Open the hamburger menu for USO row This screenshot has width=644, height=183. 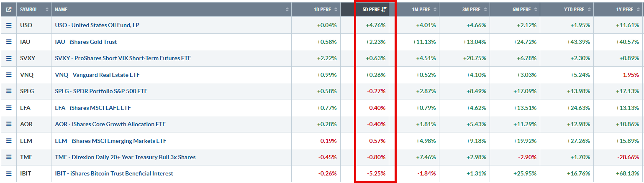(8, 25)
